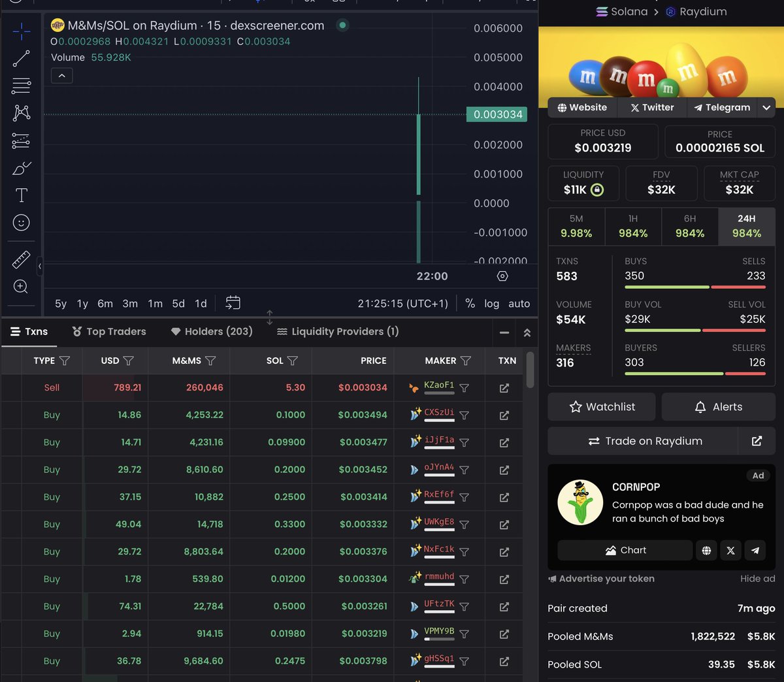Screen dimensions: 784x682
Task: Minimize the transactions panel
Action: point(504,333)
